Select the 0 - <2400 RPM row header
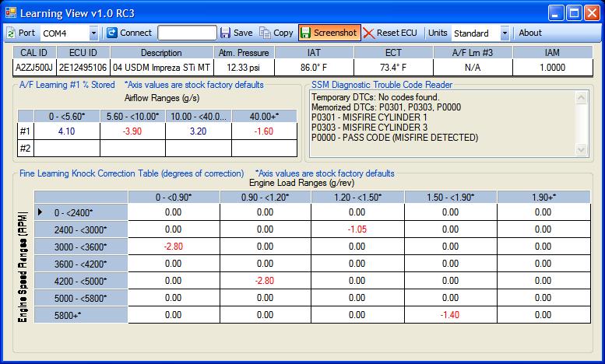The image size is (605, 364). click(81, 212)
